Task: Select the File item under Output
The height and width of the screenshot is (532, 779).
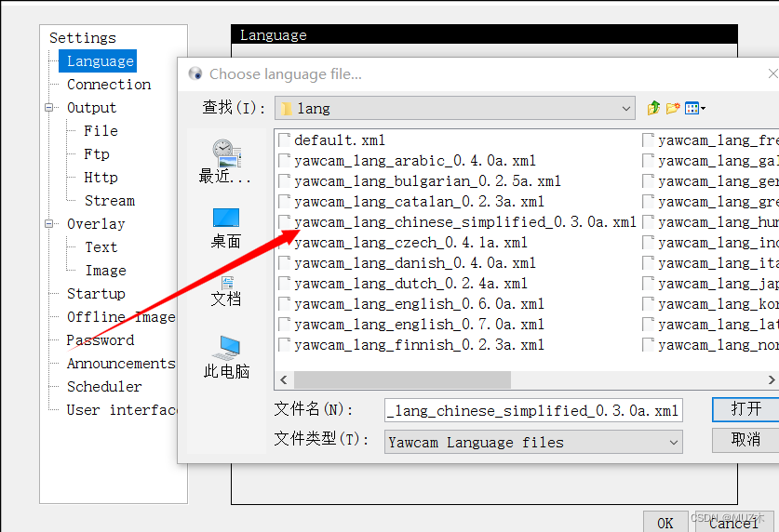Action: click(x=101, y=131)
